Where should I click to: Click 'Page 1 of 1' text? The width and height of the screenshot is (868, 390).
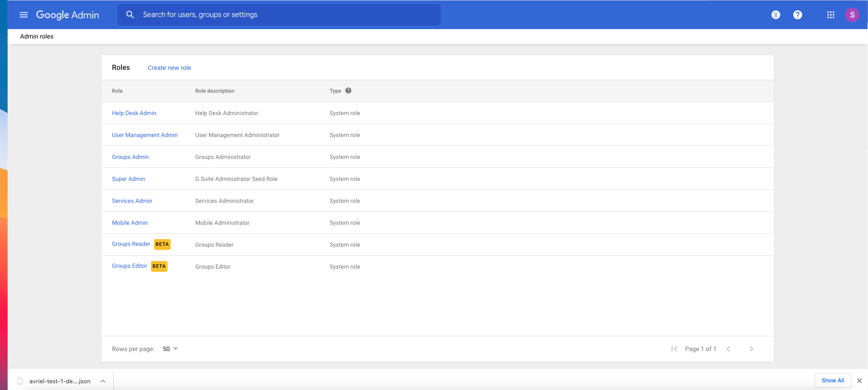click(x=700, y=349)
